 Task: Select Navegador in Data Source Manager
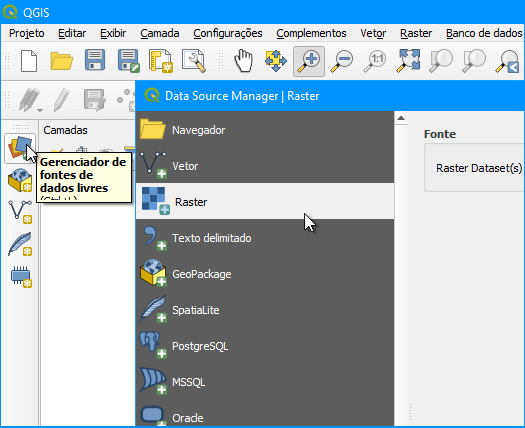(265, 130)
